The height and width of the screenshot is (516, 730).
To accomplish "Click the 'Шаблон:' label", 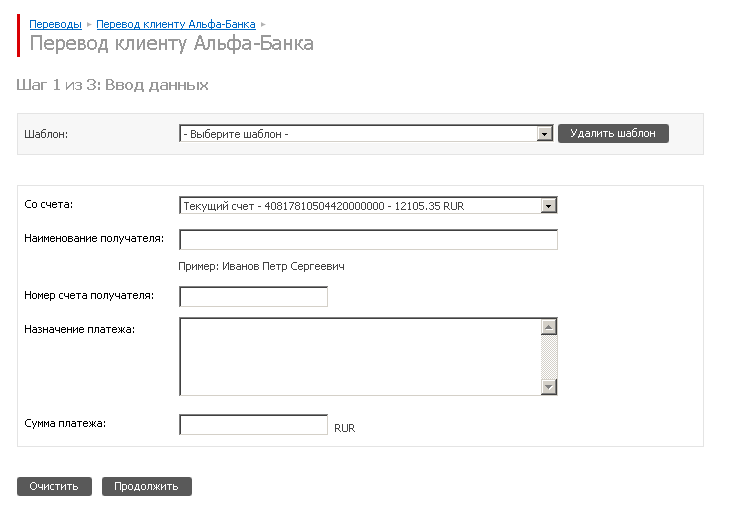I will [46, 134].
